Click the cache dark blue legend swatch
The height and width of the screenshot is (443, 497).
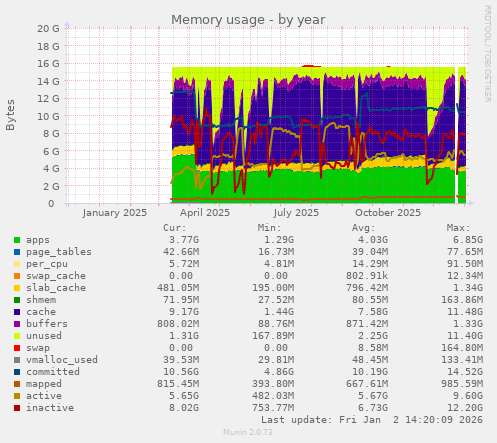17,312
